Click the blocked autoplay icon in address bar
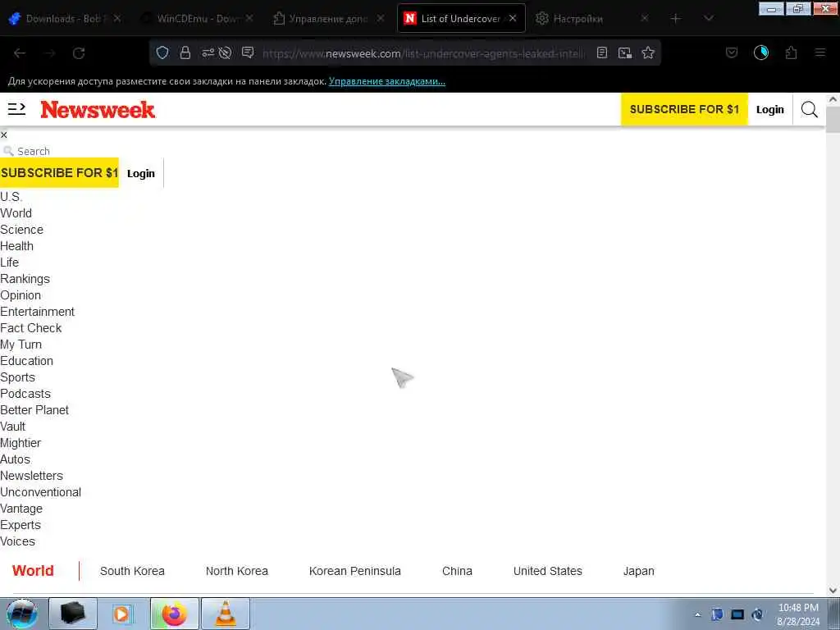840x630 pixels. 226,52
